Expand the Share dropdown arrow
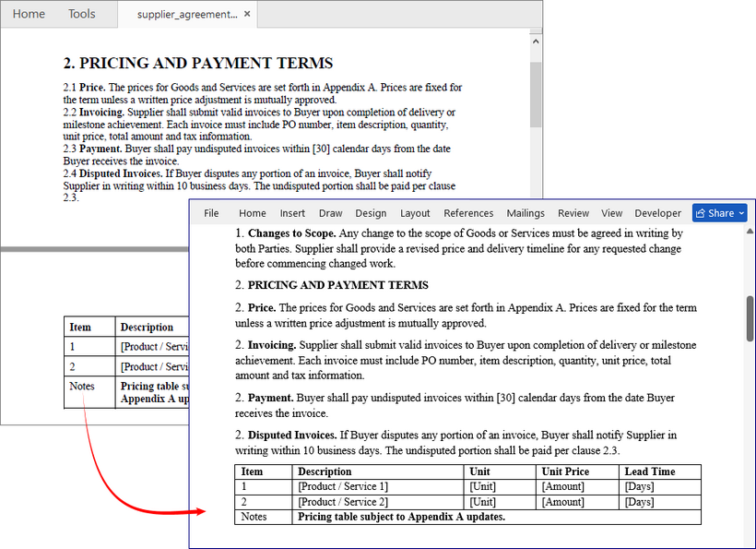This screenshot has height=549, width=756. tap(741, 213)
